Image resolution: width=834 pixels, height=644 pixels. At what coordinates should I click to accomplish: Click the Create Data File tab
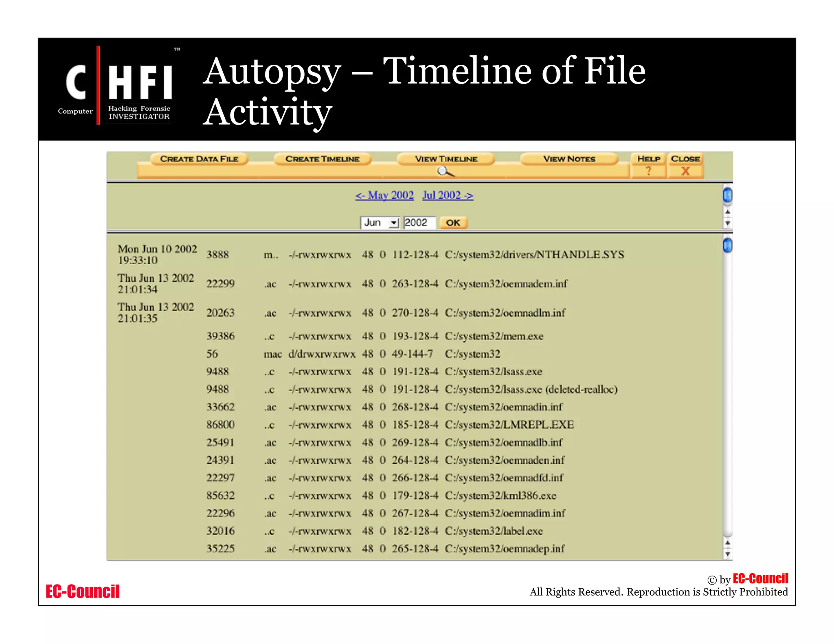[199, 159]
